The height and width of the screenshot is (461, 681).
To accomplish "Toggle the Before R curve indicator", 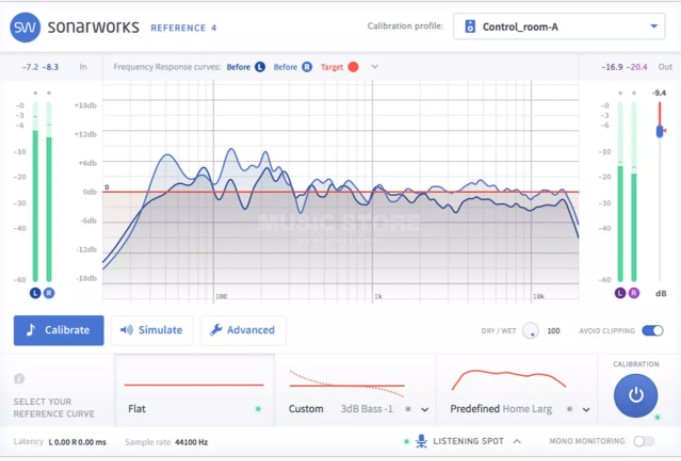I will click(x=307, y=67).
